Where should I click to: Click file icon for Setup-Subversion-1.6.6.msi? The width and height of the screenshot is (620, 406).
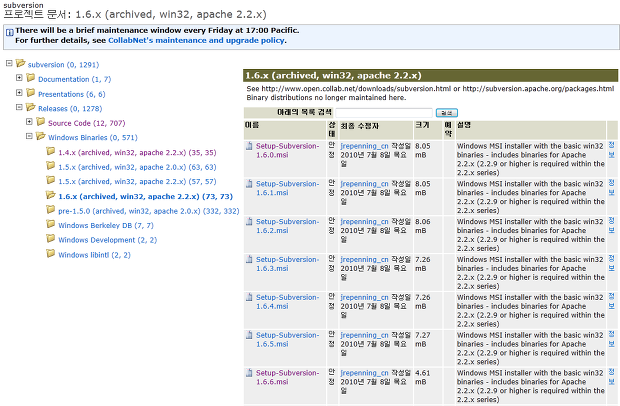(249, 373)
